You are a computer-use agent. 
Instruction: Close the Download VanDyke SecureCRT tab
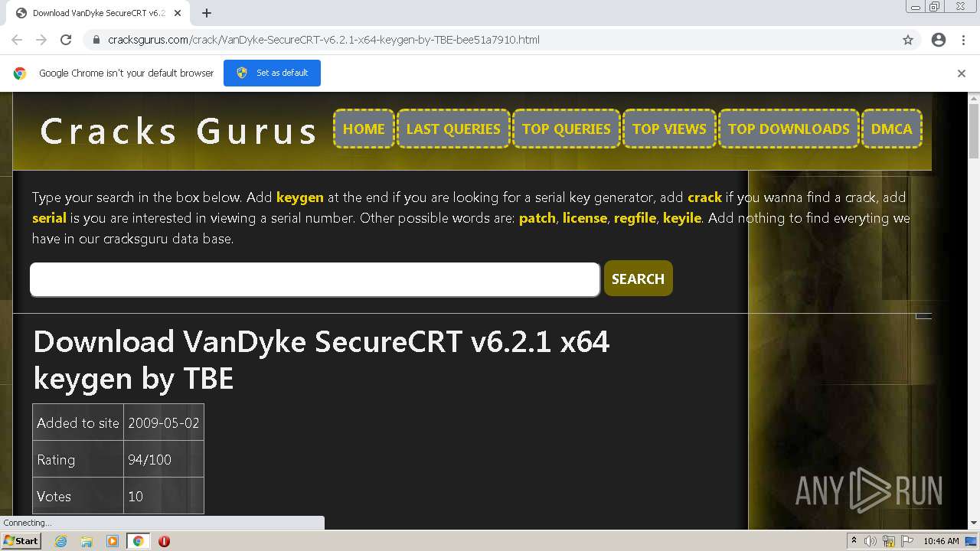click(178, 13)
